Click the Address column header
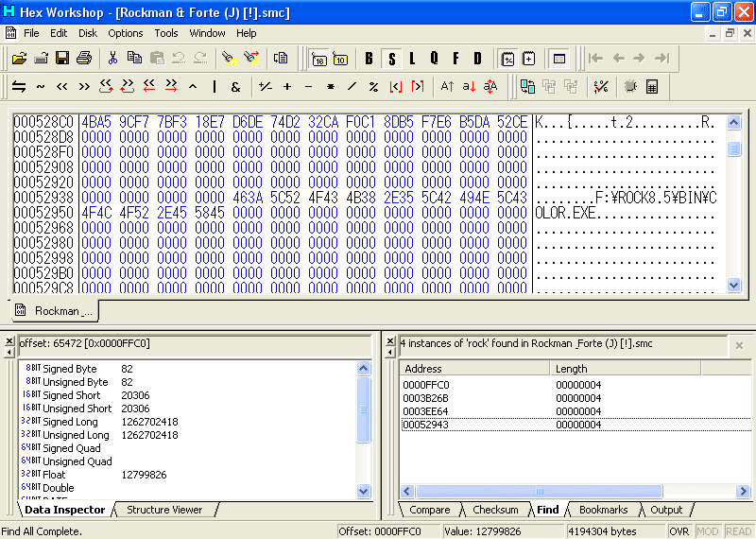 click(x=474, y=369)
